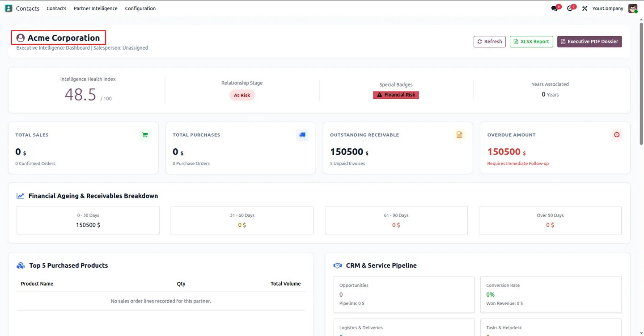Open the debug tools icon in navbar
Viewport: 644px width, 336px height.
click(585, 8)
